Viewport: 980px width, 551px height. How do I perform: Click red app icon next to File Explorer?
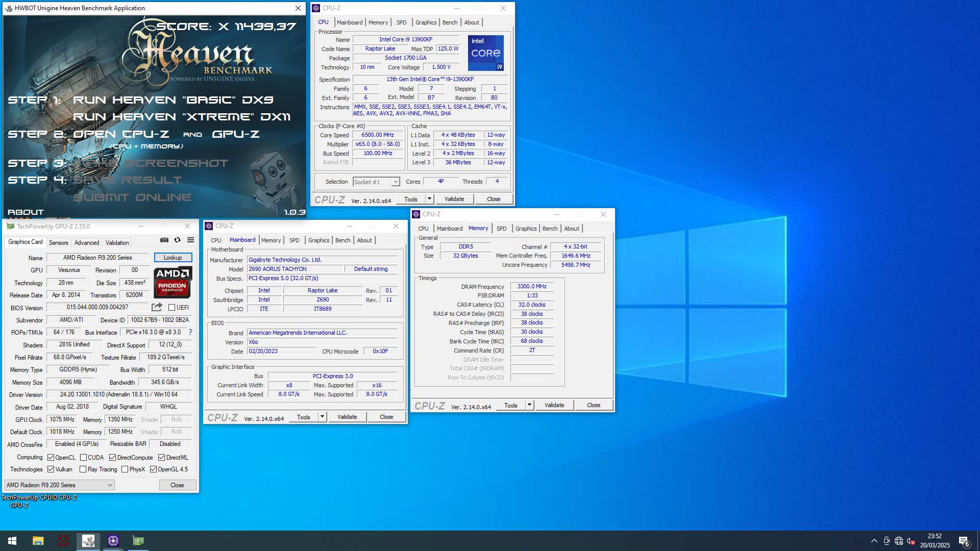click(63, 541)
